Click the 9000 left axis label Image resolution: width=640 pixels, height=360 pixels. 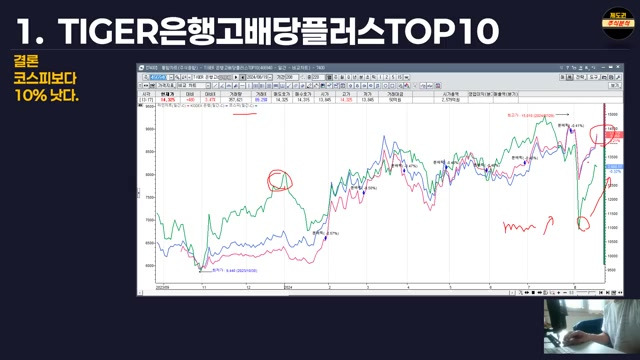pos(149,129)
